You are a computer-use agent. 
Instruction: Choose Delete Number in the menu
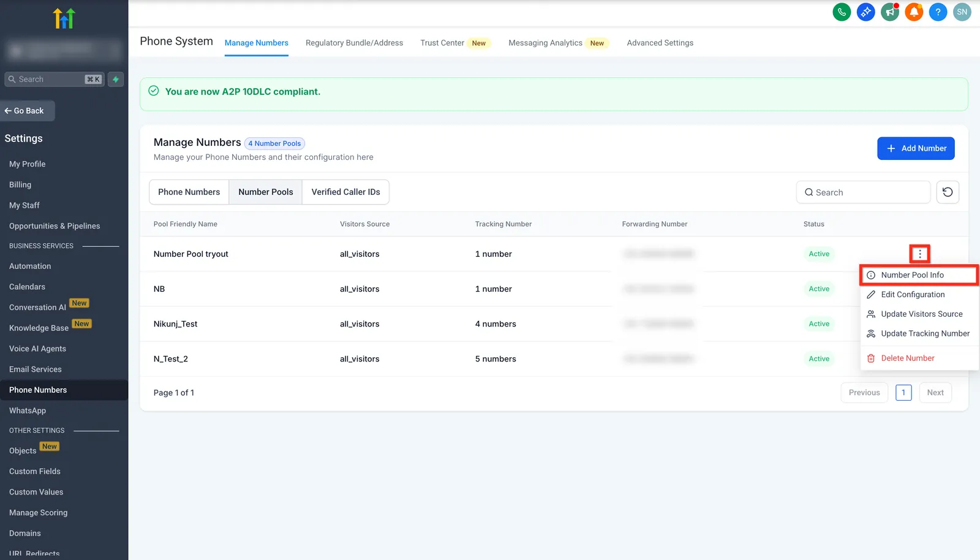click(x=919, y=358)
